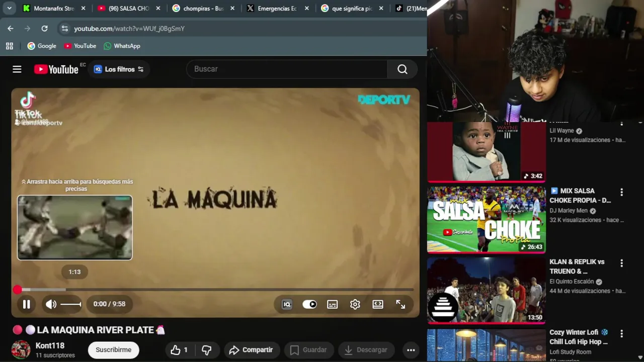Viewport: 644px width, 362px height.
Task: Open Google bookmark
Action: [42, 46]
